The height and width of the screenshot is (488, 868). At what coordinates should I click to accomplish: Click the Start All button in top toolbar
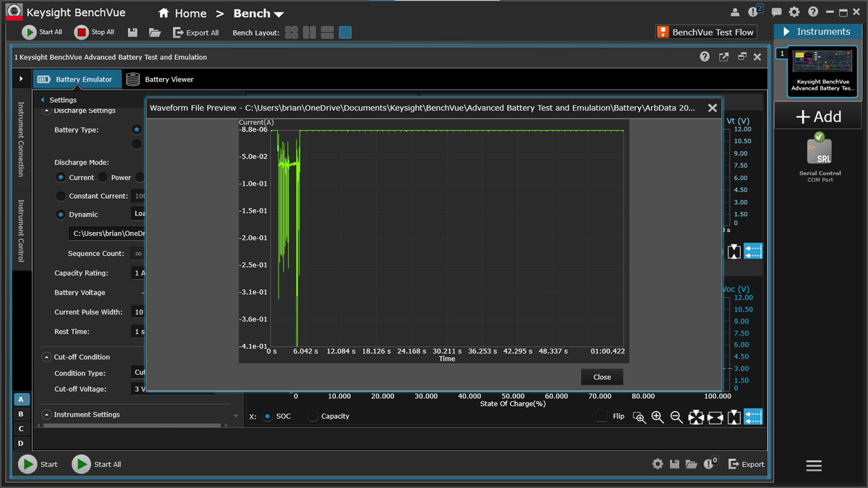[x=42, y=33]
